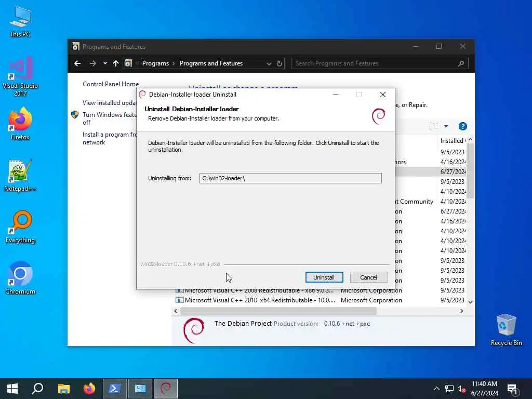Click Programs and Features breadcrumb
The width and height of the screenshot is (532, 399).
211,63
